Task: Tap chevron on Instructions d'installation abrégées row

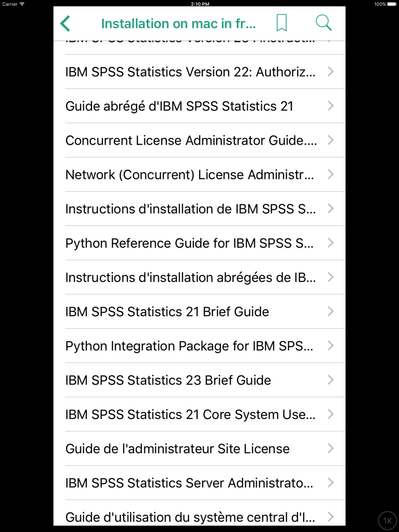Action: point(331,277)
